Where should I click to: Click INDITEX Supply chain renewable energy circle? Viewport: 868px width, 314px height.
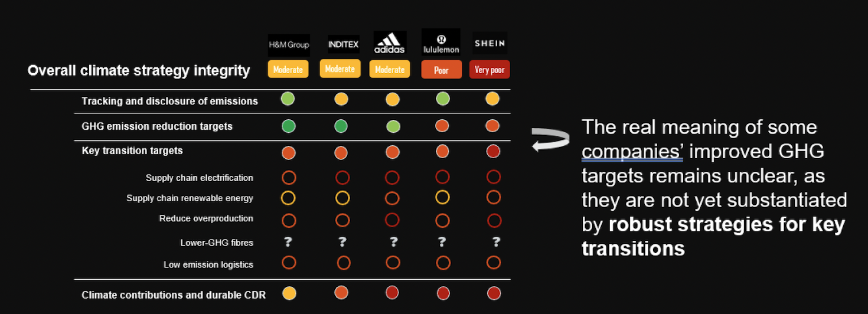pyautogui.click(x=342, y=198)
